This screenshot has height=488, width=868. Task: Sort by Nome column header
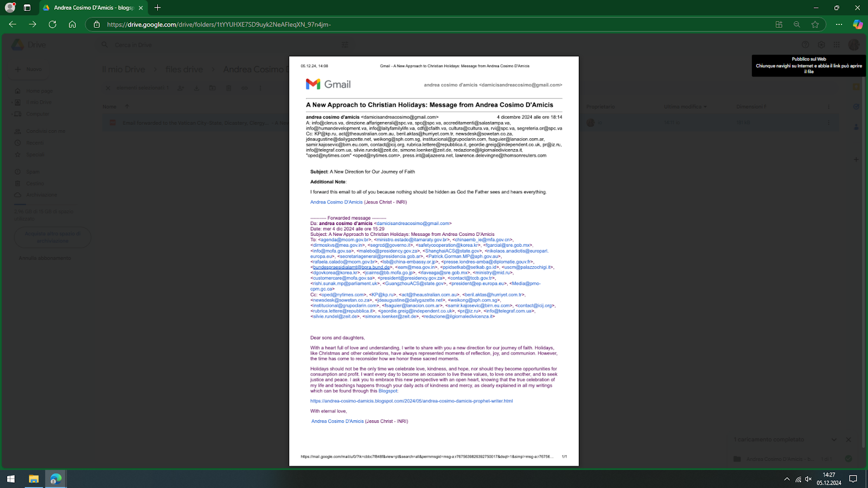point(110,107)
